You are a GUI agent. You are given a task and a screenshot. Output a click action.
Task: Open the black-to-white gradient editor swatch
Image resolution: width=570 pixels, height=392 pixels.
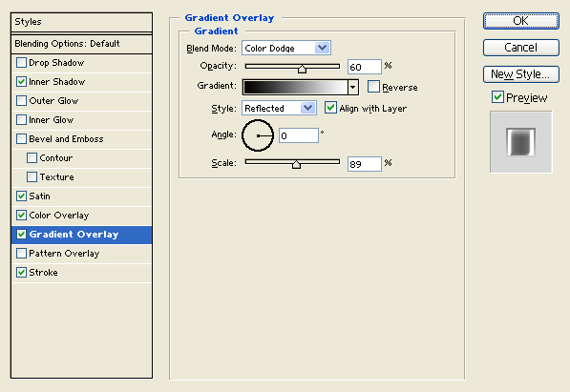click(296, 87)
